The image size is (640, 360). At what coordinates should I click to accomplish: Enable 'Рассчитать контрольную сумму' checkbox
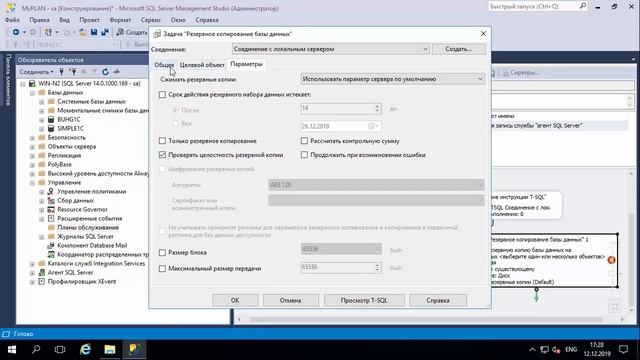[x=304, y=141]
